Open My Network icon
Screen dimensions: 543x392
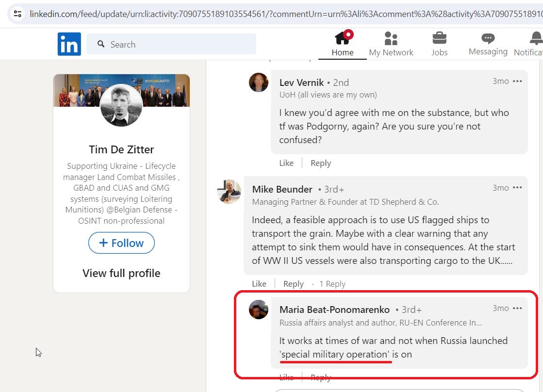[x=391, y=38]
